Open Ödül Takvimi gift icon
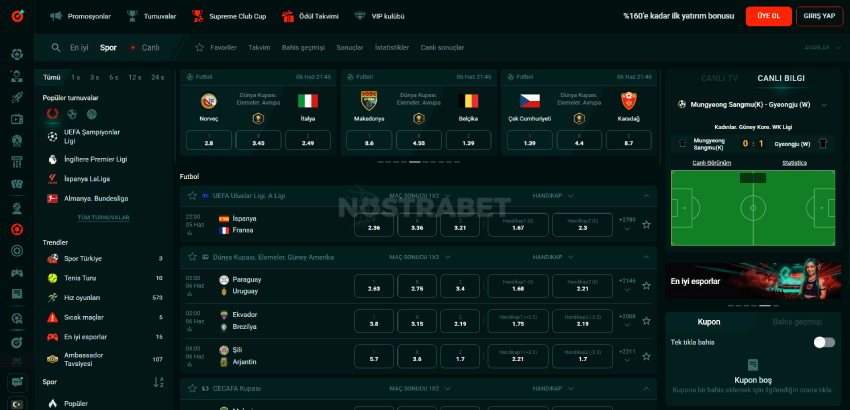Screen dimensions: 850x410 click(287, 16)
